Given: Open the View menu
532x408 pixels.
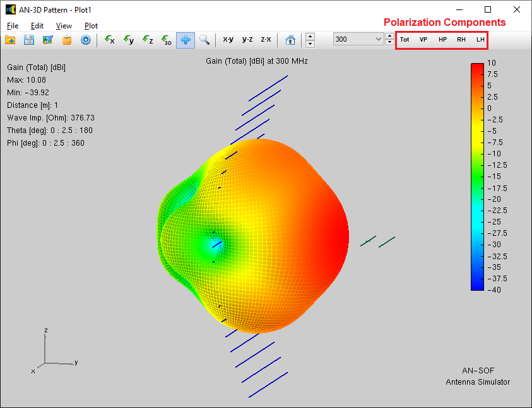Looking at the screenshot, I should coord(64,26).
